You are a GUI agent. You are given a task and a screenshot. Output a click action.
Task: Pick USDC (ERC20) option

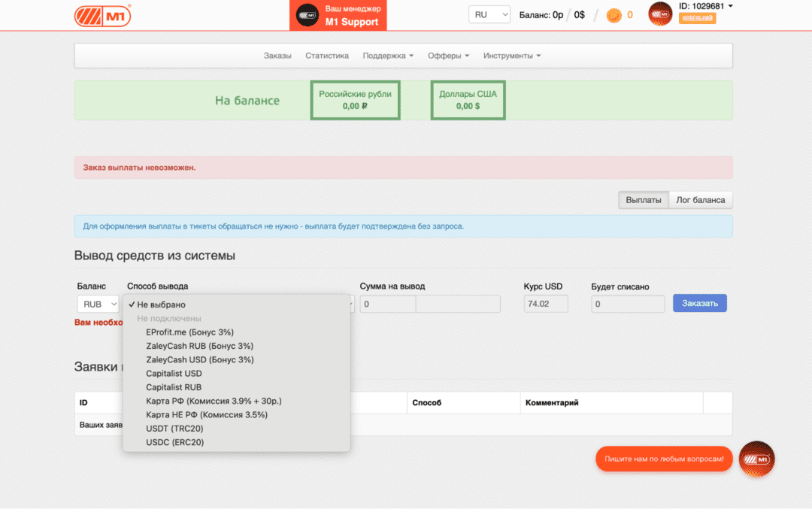(236, 442)
